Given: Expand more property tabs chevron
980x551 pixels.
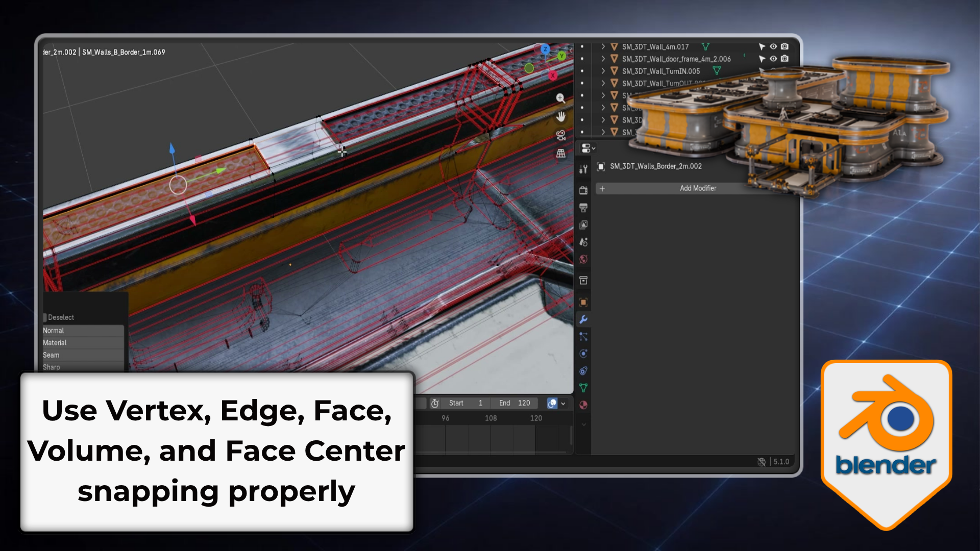Looking at the screenshot, I should click(583, 424).
